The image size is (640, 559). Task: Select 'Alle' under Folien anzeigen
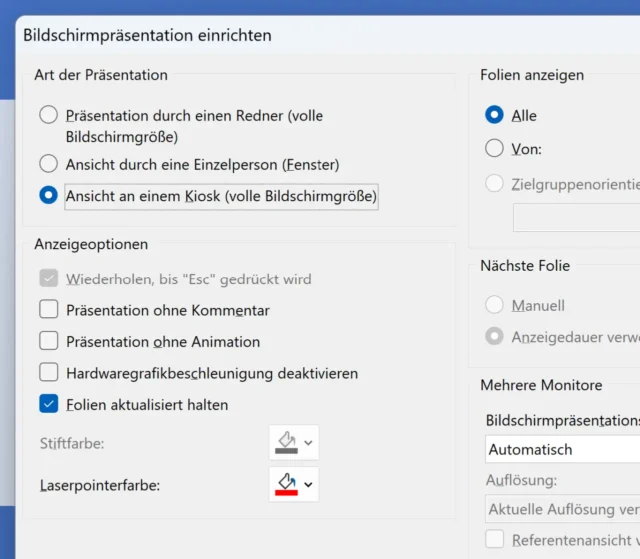click(x=494, y=115)
